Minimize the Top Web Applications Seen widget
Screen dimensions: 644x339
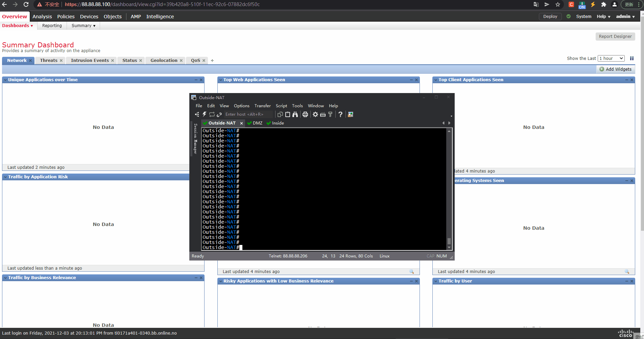coord(411,80)
